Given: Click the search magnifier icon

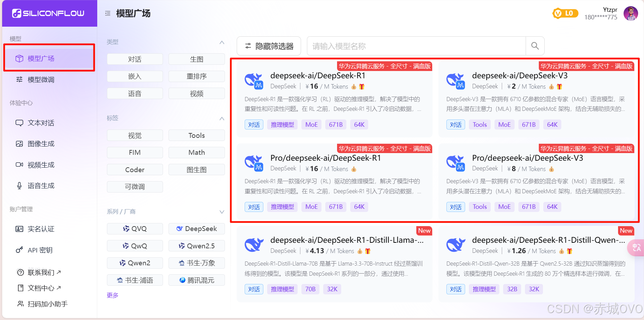Looking at the screenshot, I should click(x=535, y=46).
